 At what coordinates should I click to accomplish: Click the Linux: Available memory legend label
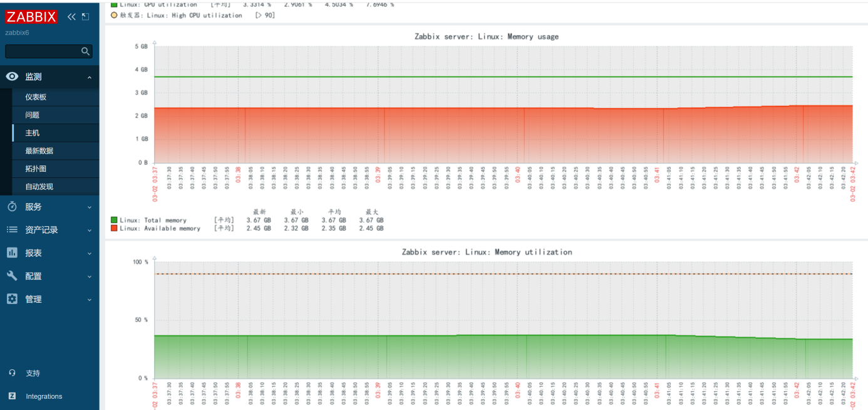click(160, 228)
